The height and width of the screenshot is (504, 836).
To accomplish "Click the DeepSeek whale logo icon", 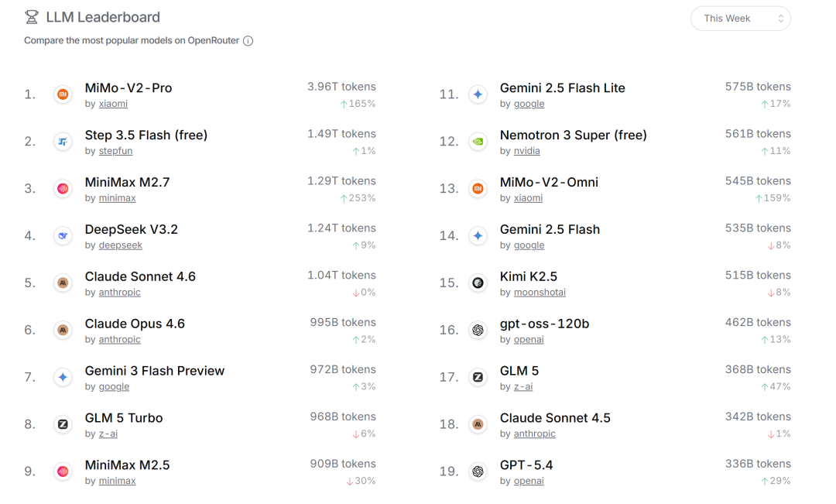I will click(x=63, y=236).
